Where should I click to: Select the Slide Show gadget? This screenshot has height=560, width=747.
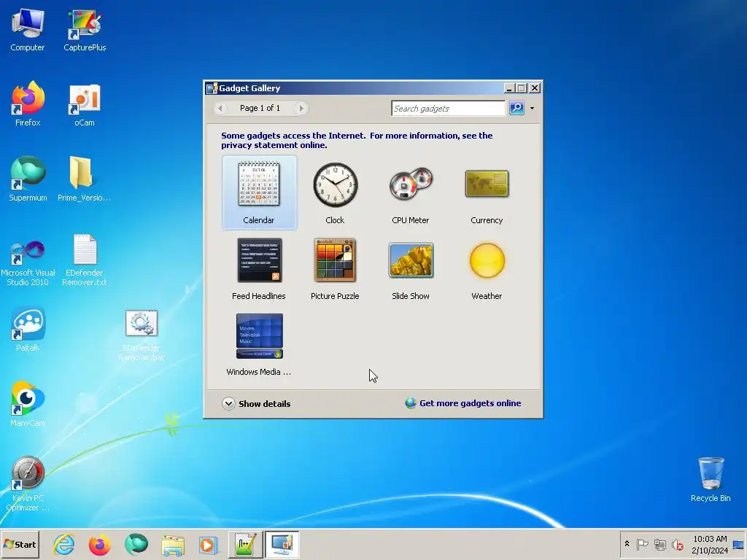click(410, 268)
